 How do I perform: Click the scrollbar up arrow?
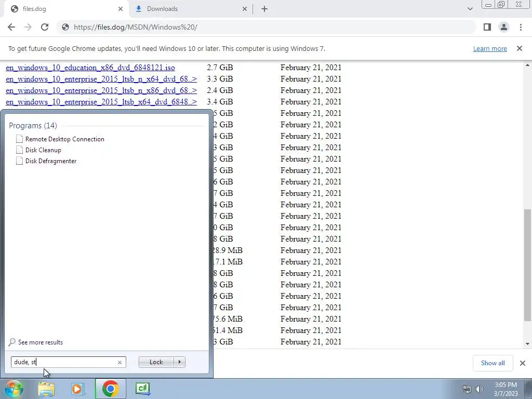527,65
